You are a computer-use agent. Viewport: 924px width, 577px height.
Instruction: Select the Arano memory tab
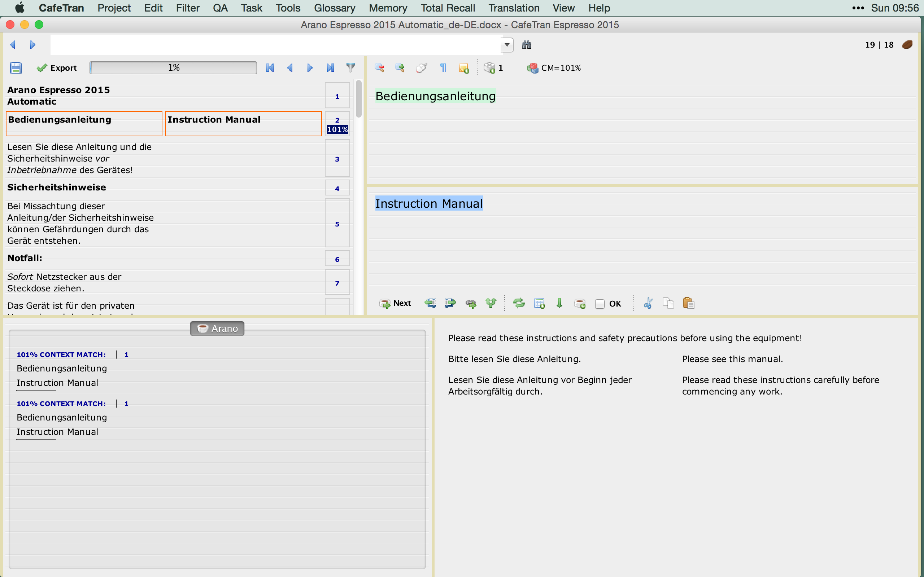(217, 329)
